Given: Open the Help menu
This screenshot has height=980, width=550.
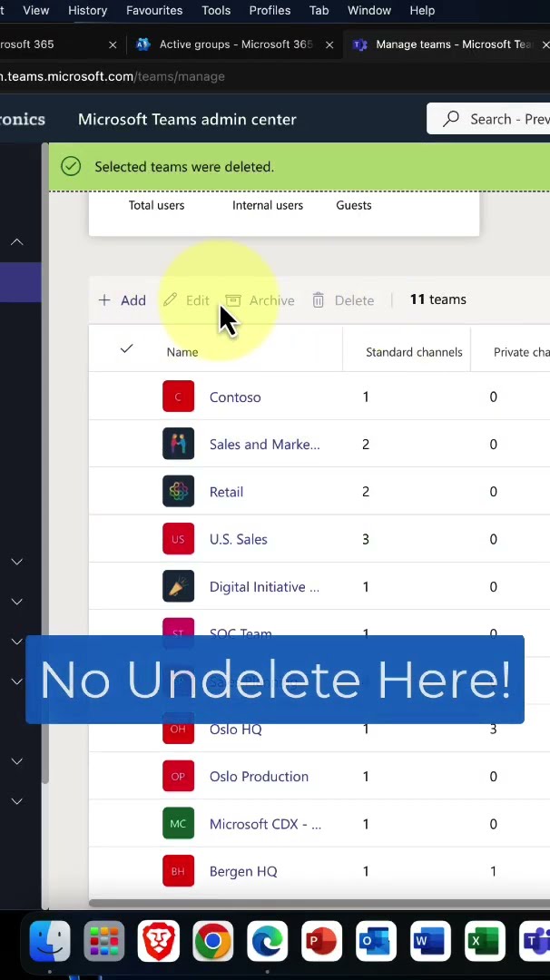Looking at the screenshot, I should (423, 11).
